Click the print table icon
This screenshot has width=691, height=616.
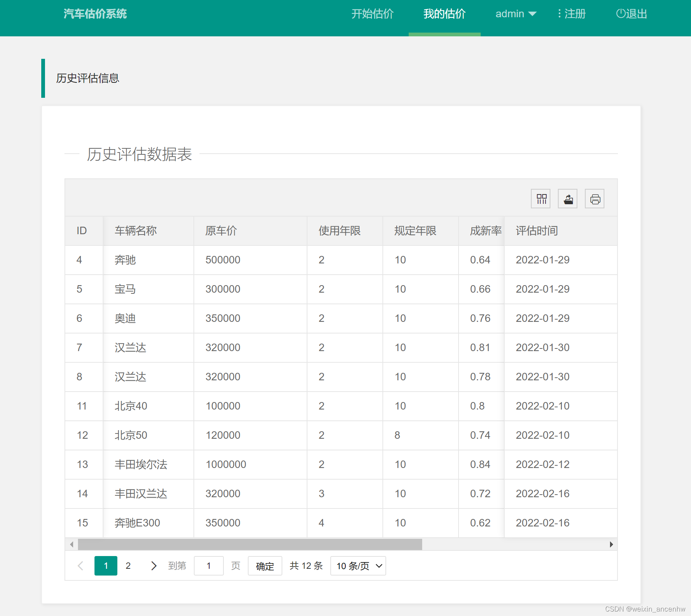click(x=595, y=199)
